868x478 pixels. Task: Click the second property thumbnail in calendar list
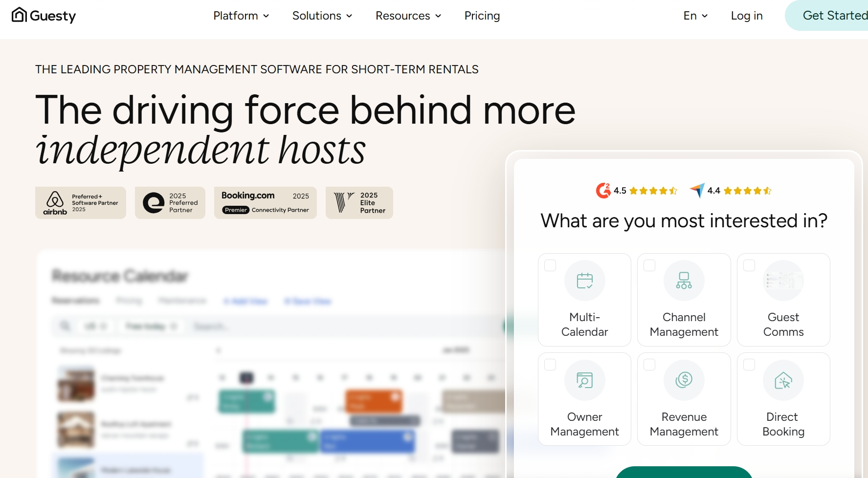pos(76,430)
